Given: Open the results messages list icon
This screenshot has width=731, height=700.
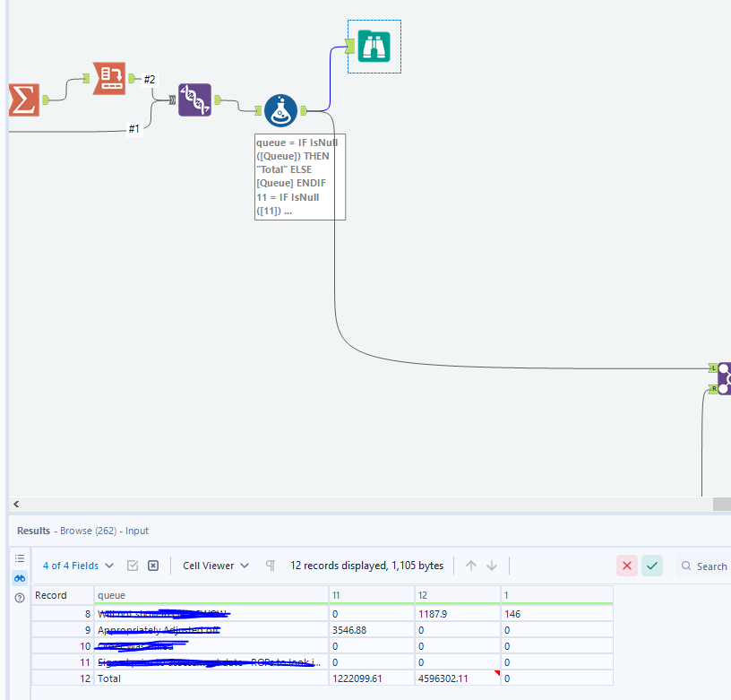Looking at the screenshot, I should (20, 558).
